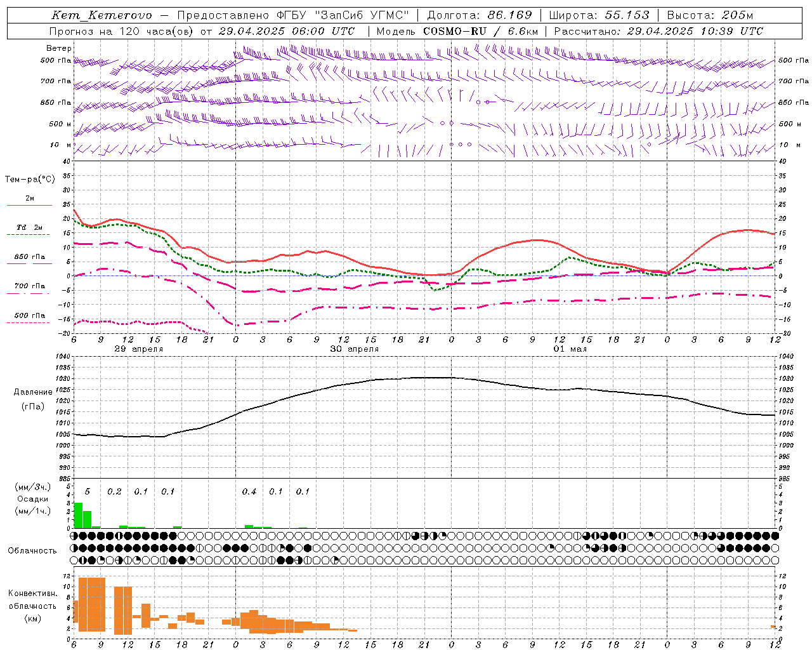Click the forecast start time 06:00 UTC
The image size is (812, 650).
point(323,31)
